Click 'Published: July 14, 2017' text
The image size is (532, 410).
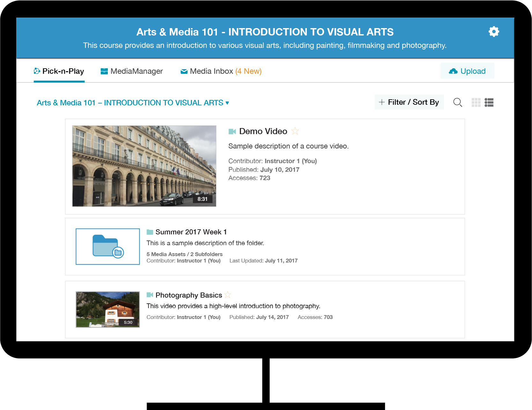259,317
